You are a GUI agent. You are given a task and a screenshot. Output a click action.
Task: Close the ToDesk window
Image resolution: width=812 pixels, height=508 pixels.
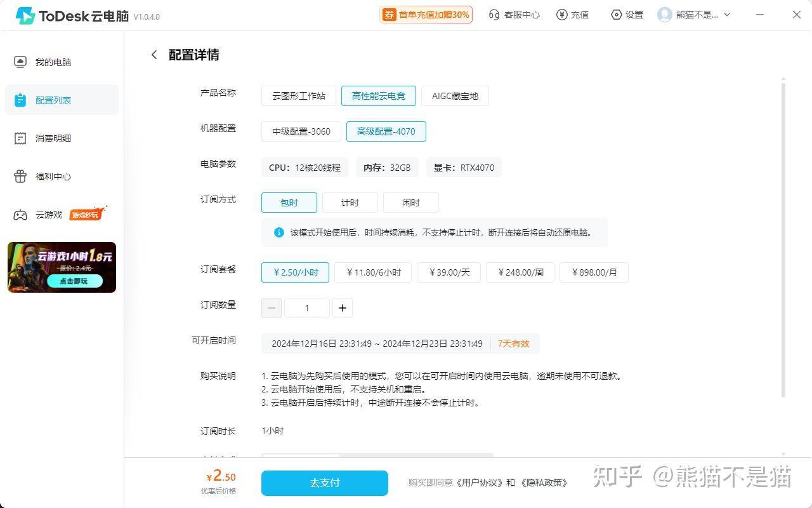pos(797,15)
